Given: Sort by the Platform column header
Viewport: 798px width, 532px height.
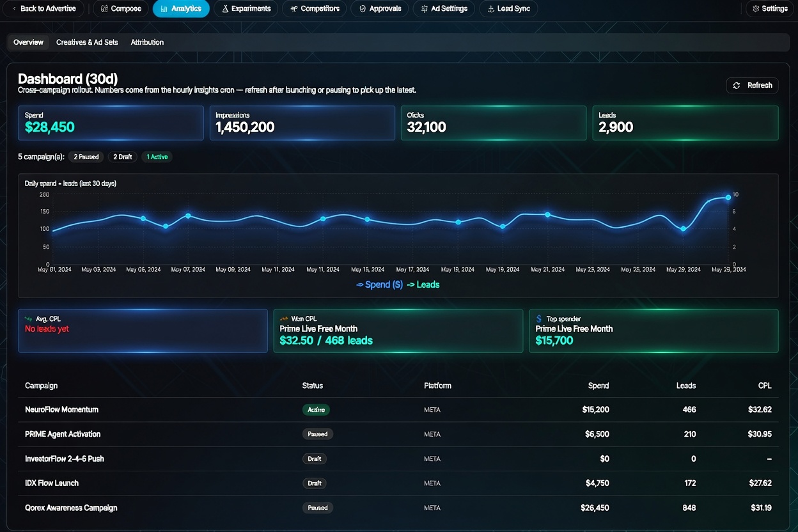Looking at the screenshot, I should pos(437,386).
